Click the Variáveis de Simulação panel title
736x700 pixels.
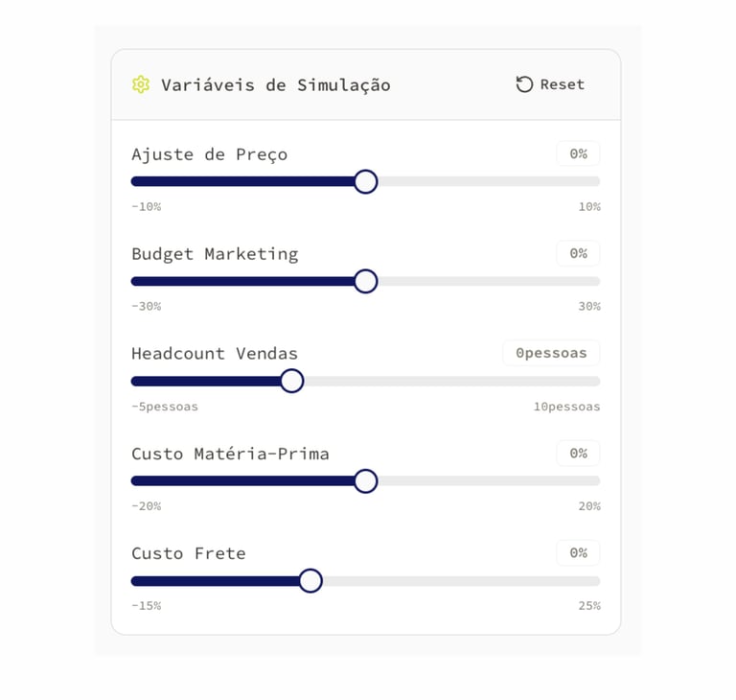click(x=275, y=84)
